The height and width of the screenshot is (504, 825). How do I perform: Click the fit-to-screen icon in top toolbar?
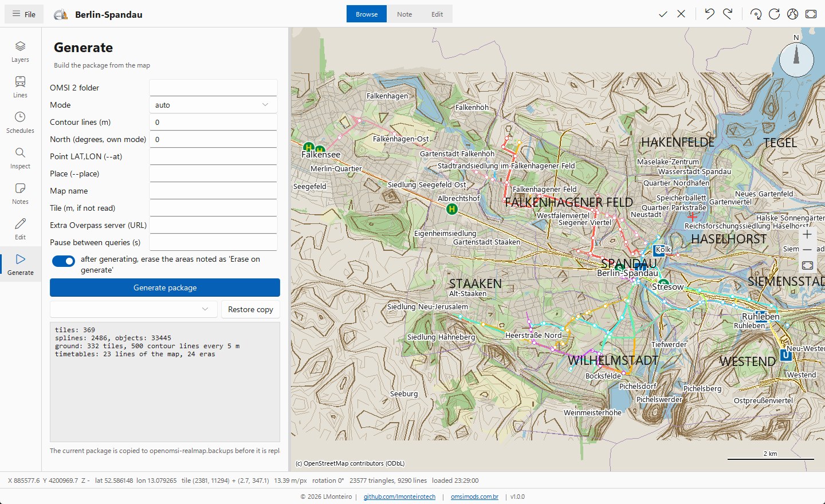point(811,14)
